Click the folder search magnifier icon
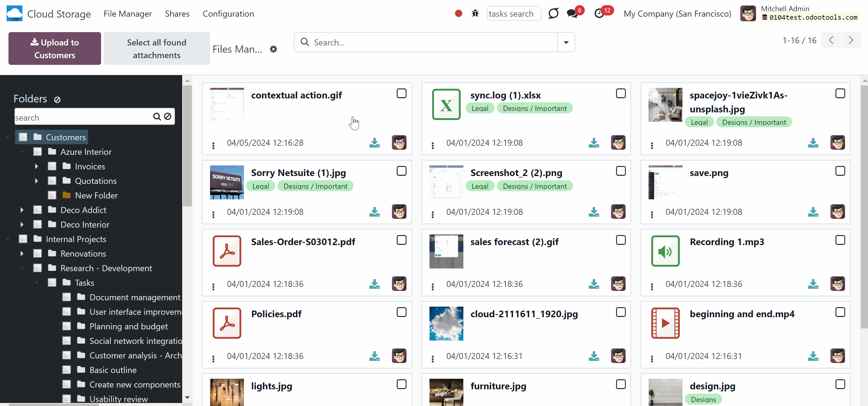Image resolution: width=868 pixels, height=406 pixels. point(157,117)
